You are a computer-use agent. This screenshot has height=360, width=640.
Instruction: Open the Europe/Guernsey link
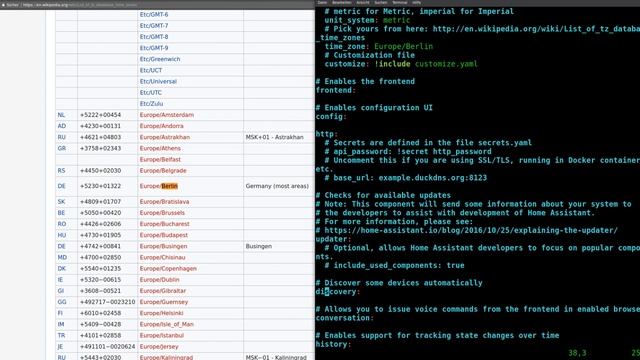coord(164,302)
